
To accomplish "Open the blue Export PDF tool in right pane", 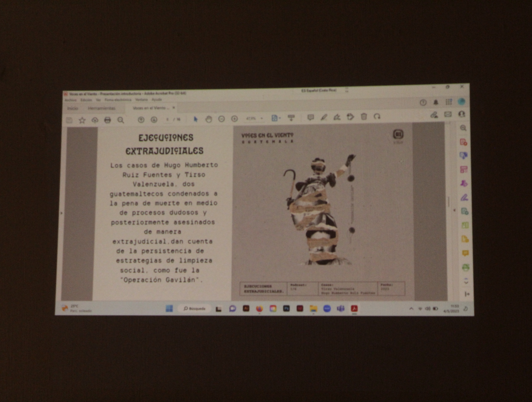I will point(464,156).
